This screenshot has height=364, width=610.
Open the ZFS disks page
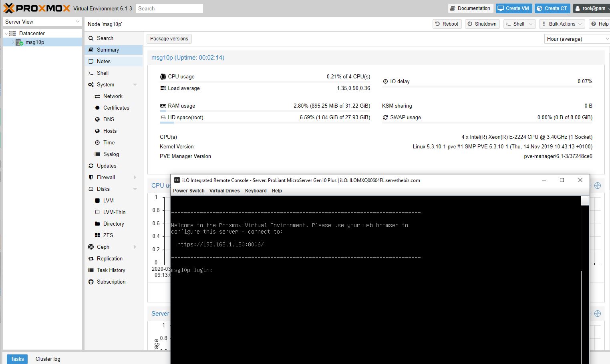(108, 235)
